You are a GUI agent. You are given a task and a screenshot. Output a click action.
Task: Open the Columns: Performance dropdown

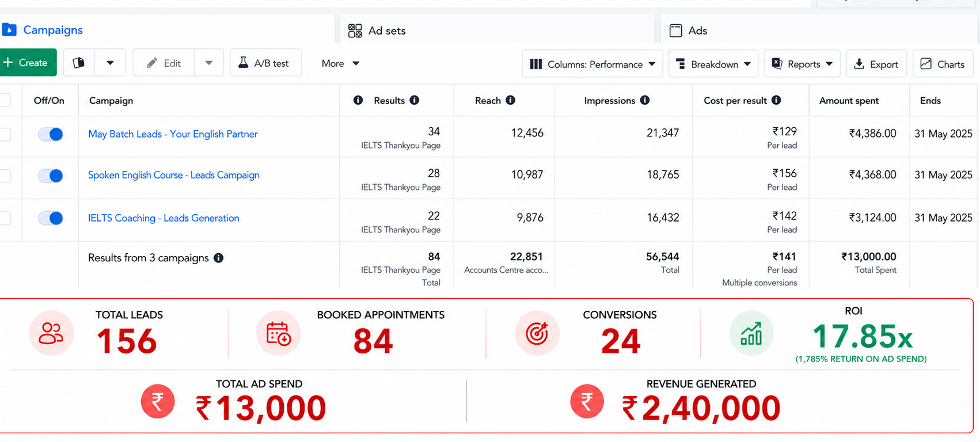[592, 64]
